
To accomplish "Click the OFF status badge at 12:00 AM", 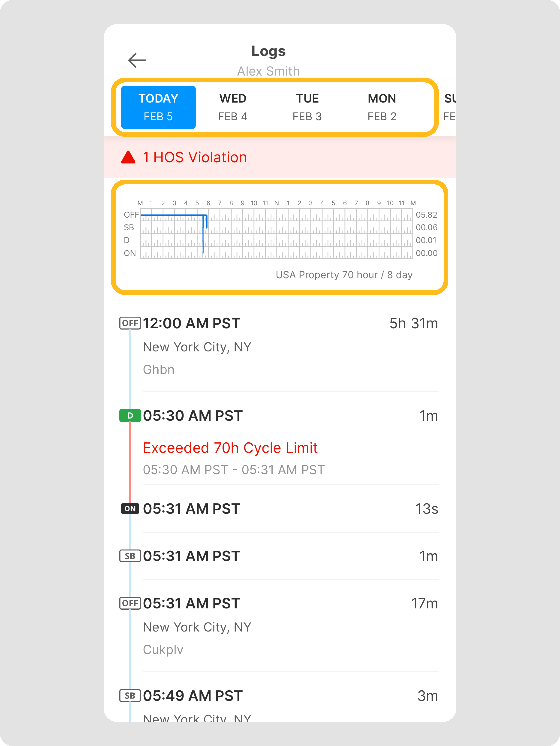I will click(130, 323).
